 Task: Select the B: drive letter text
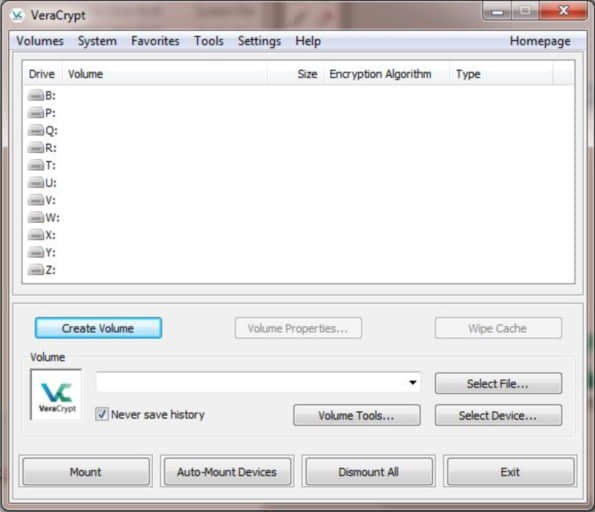pyautogui.click(x=50, y=96)
